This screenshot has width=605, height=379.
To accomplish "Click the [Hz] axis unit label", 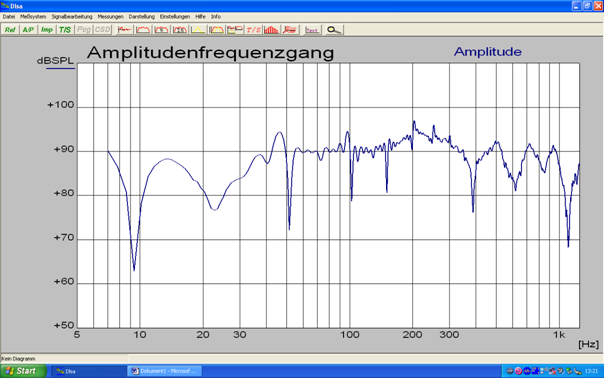I will (x=588, y=344).
